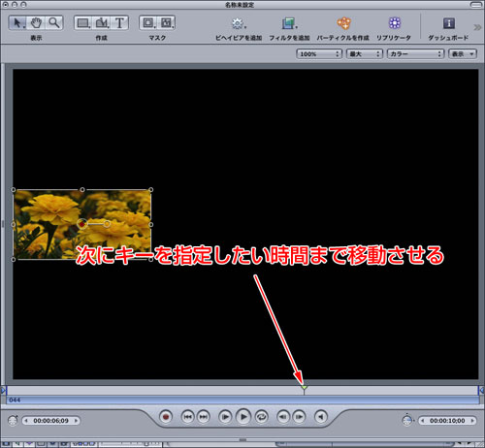Screen dimensions: 485x448
Task: Toggle the audio mute speaker button
Action: click(x=321, y=417)
